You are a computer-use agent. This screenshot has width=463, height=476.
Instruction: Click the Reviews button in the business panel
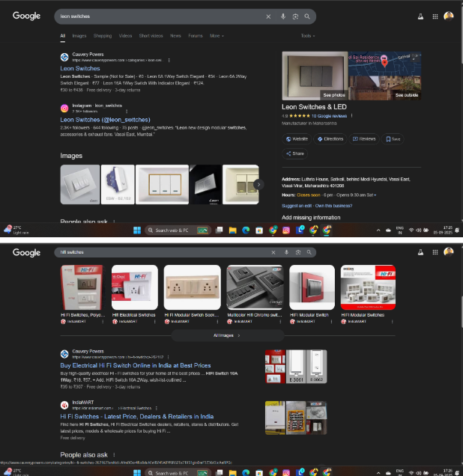click(364, 139)
